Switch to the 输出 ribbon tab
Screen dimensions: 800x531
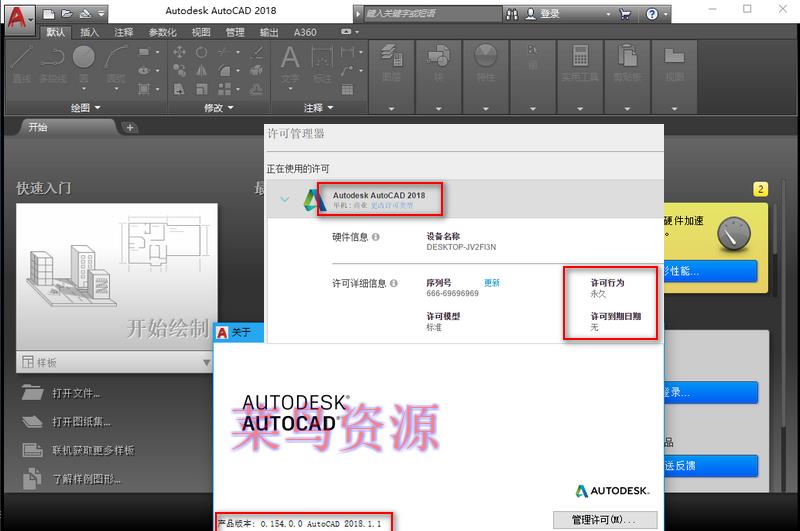pyautogui.click(x=269, y=32)
